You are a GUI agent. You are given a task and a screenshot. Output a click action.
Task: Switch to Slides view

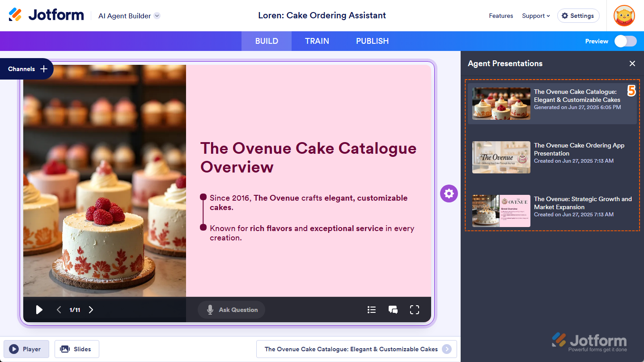pos(77,349)
